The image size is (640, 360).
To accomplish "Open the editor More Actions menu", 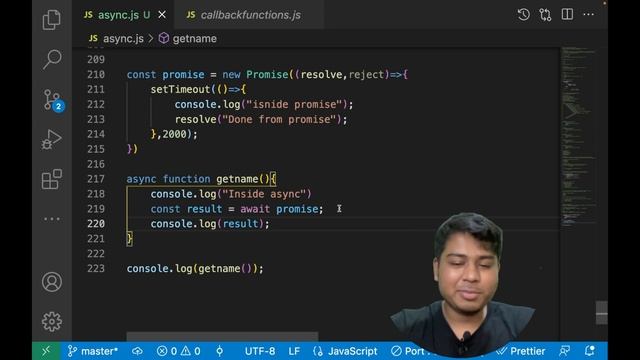I will pos(589,14).
